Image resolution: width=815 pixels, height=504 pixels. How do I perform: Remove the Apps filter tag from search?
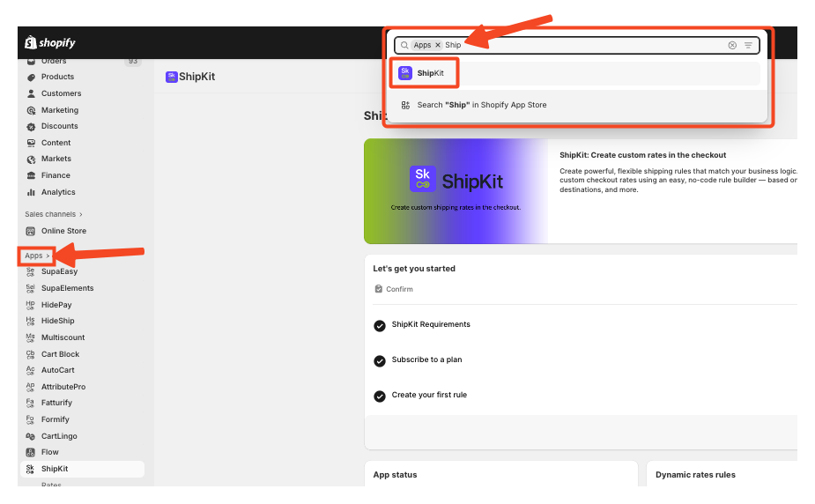pos(438,45)
